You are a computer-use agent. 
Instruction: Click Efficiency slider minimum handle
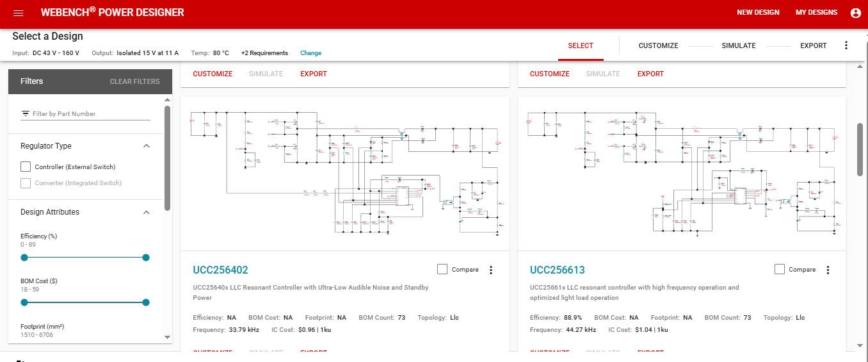tap(24, 258)
